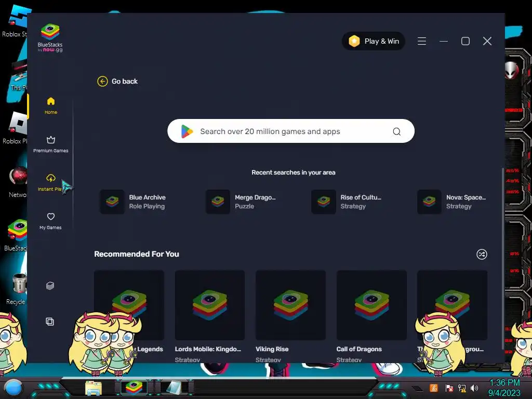The width and height of the screenshot is (532, 399).
Task: Click the notepad taskbar icon
Action: (174, 388)
